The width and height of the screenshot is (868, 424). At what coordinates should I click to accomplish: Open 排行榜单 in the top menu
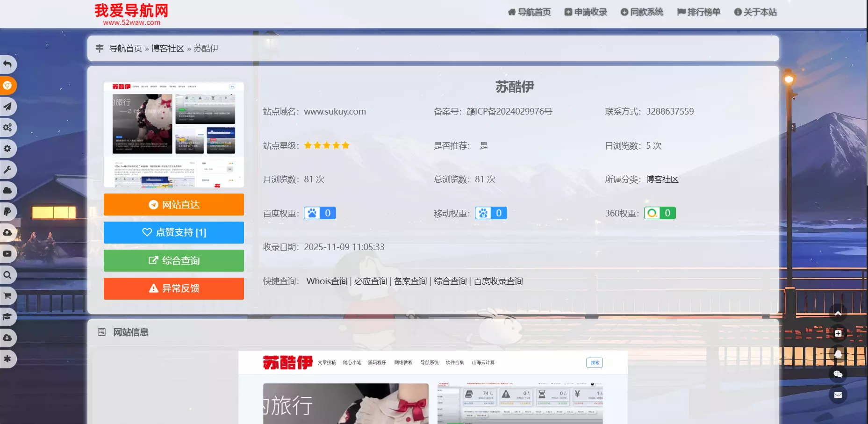(698, 12)
